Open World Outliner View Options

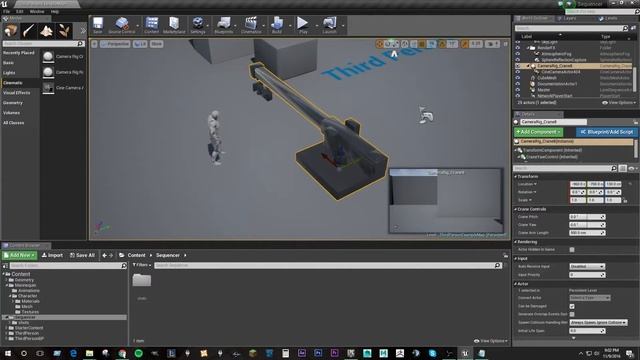pos(618,103)
